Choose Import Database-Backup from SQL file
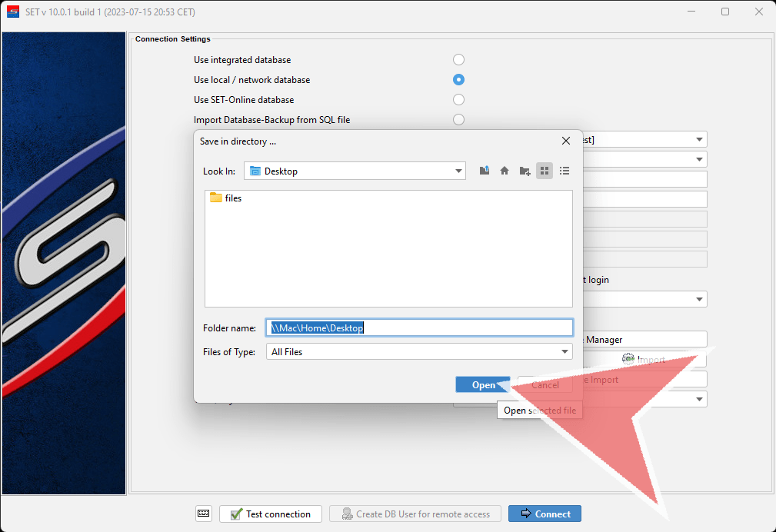The width and height of the screenshot is (776, 532). tap(458, 120)
